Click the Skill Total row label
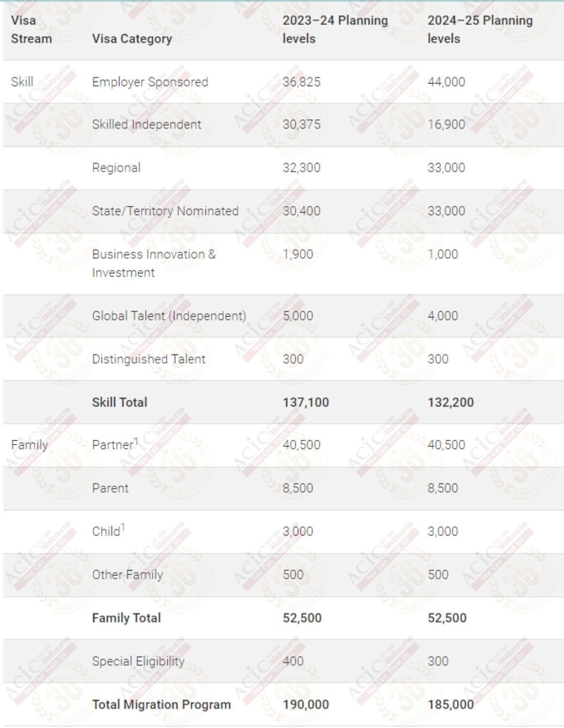This screenshot has width=564, height=728. point(120,402)
